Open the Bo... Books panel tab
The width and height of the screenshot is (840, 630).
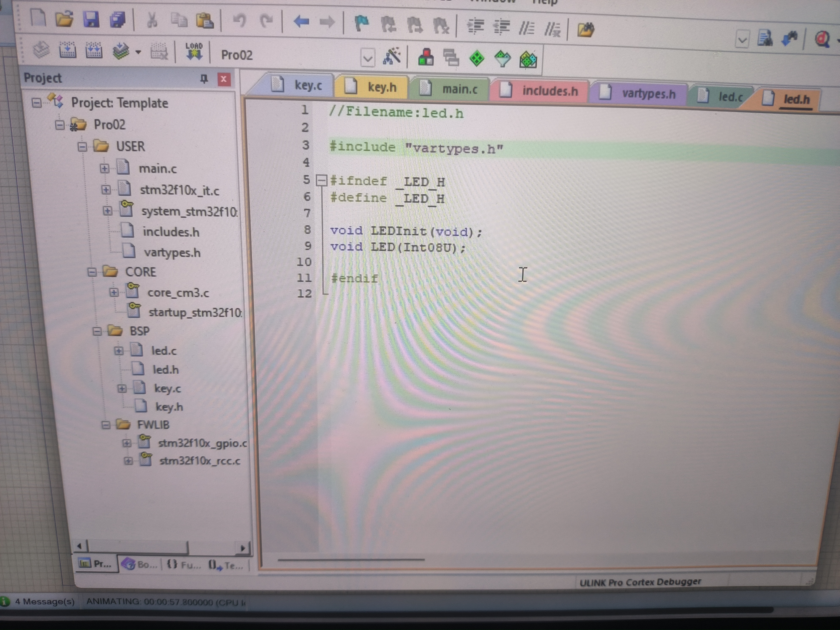click(x=139, y=564)
